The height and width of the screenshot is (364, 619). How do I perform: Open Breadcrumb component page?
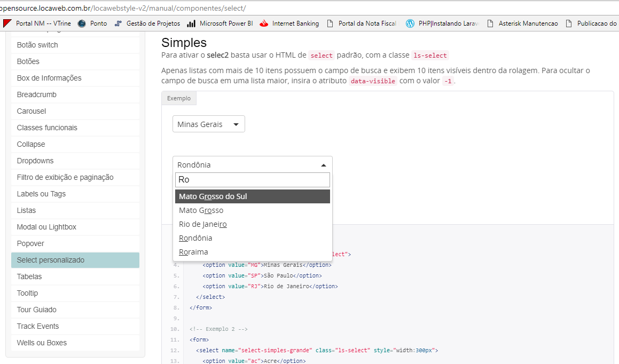pos(75,94)
